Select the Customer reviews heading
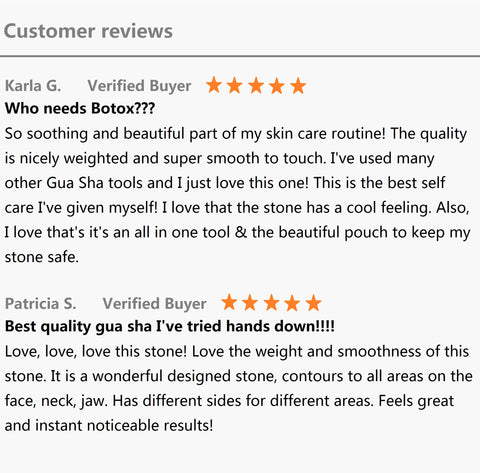Screen dimensions: 480x473 click(88, 31)
